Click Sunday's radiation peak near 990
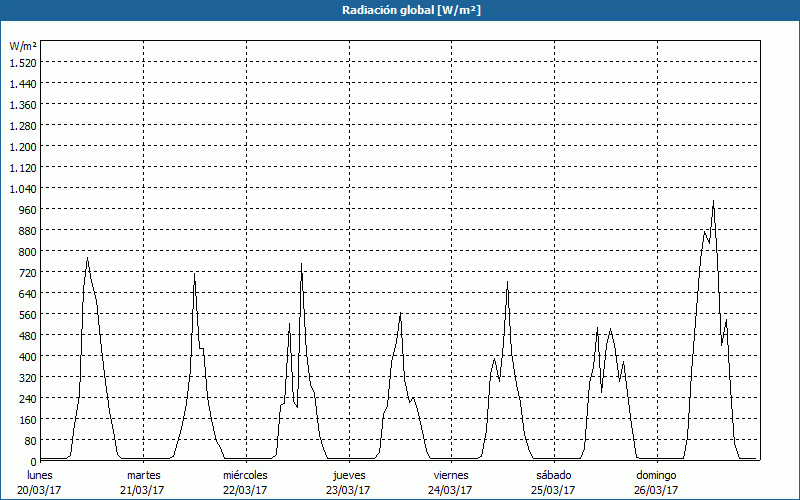Screen dimensions: 800x500 (713, 201)
